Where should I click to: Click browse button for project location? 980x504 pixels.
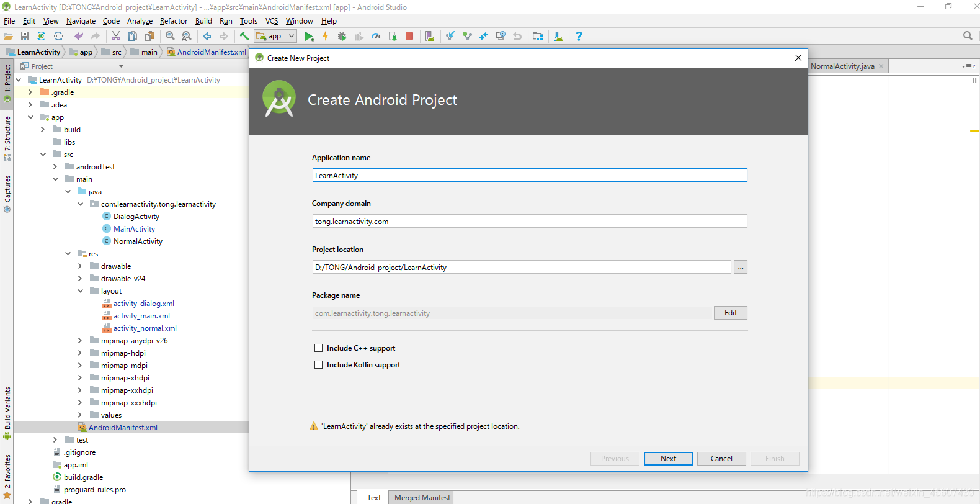[741, 268]
